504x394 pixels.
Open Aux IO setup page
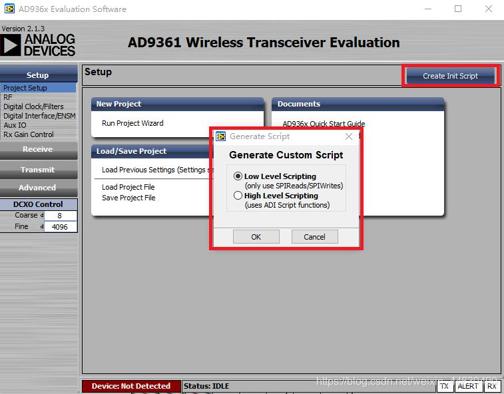tap(15, 125)
